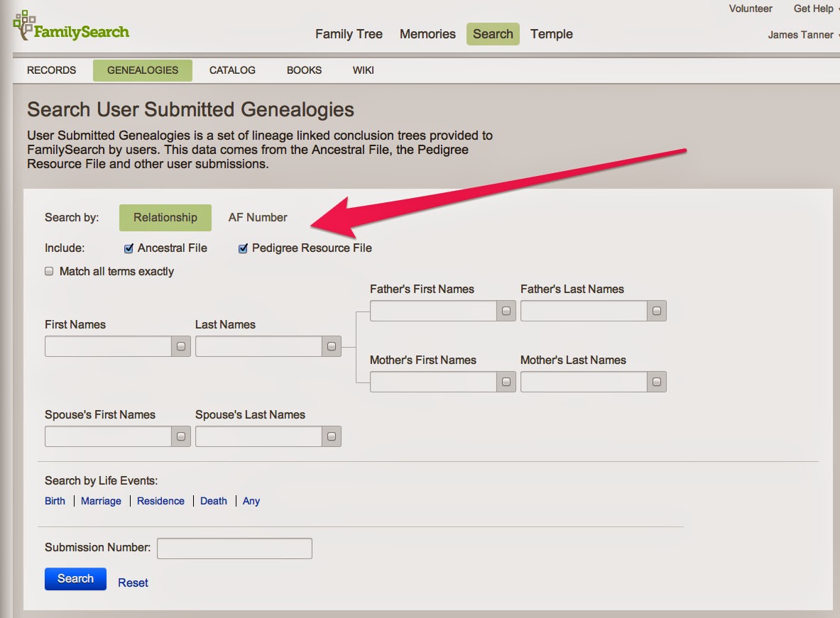This screenshot has width=840, height=618.
Task: Add Any life event search
Action: tap(251, 501)
